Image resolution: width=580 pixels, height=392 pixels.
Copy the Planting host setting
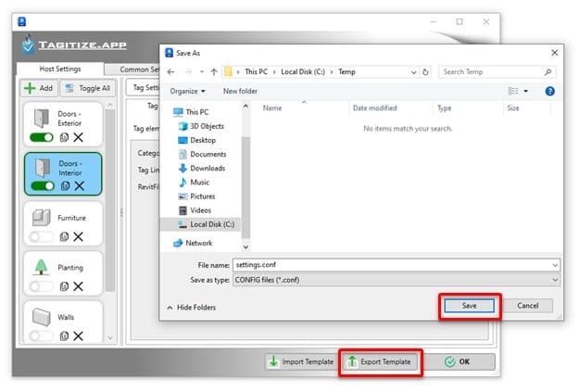pos(64,286)
